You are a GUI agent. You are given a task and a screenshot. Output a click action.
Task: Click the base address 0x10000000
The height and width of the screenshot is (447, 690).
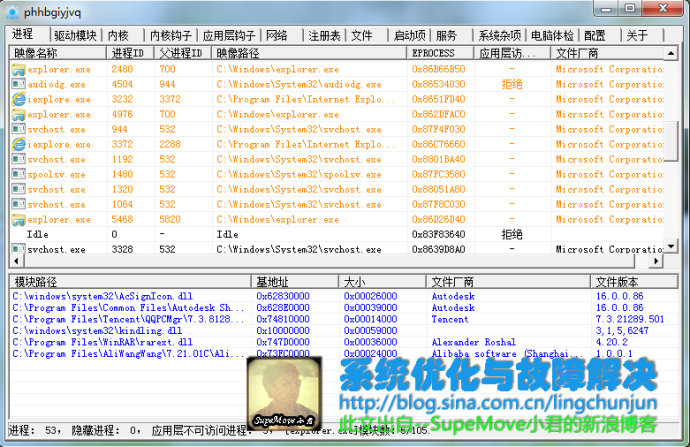(x=283, y=330)
